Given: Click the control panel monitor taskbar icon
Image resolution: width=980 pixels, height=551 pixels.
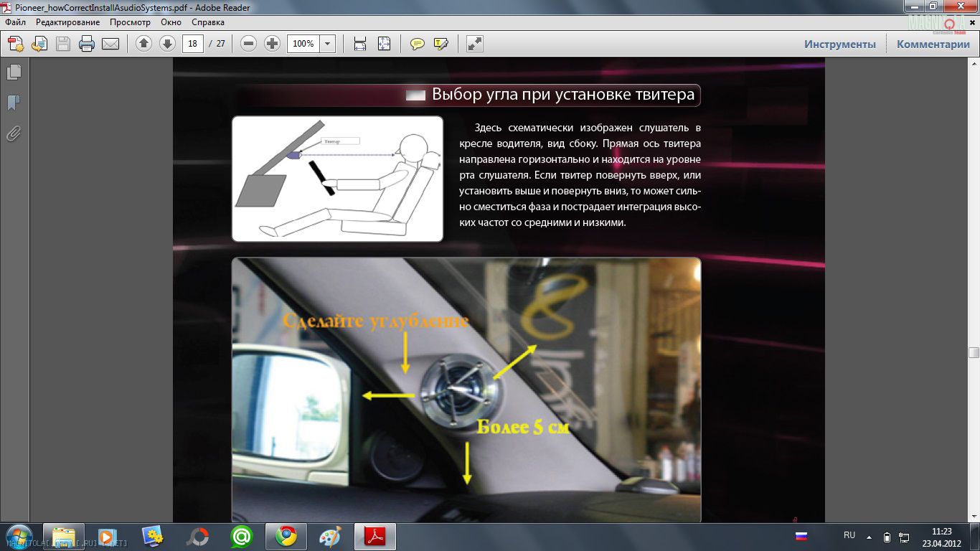Looking at the screenshot, I should coord(153,537).
